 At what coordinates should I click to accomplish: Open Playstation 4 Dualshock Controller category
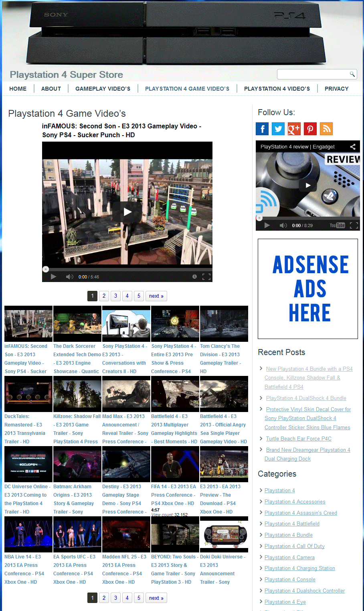click(x=305, y=591)
